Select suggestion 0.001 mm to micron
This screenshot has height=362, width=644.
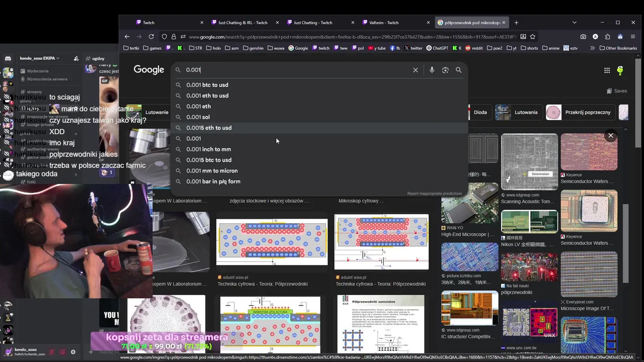point(319,171)
